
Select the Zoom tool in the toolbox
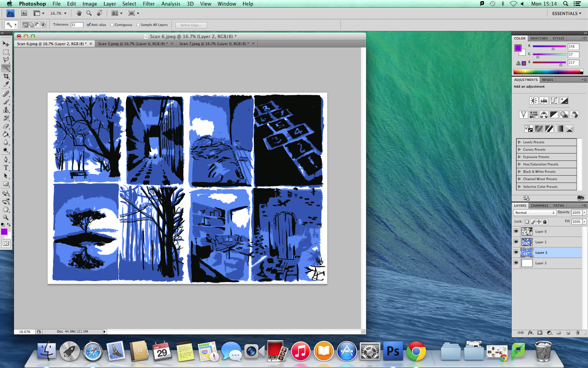click(6, 217)
